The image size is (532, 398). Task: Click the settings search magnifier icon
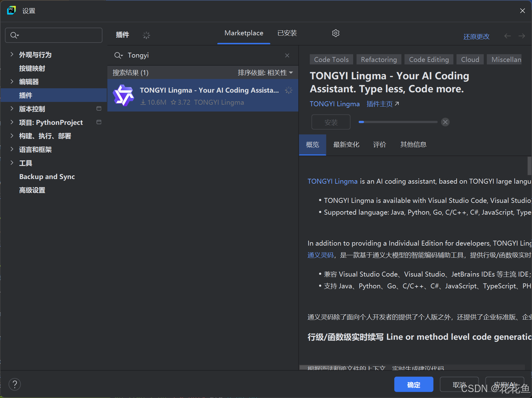tap(14, 35)
